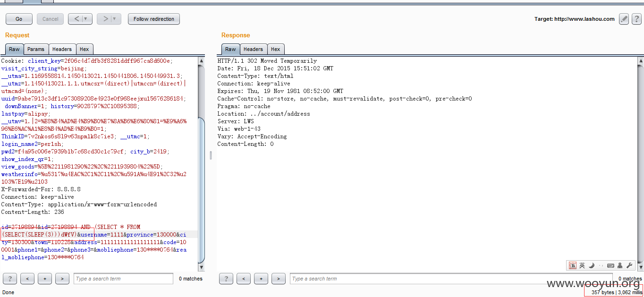Image resolution: width=644 pixels, height=297 pixels.
Task: Switch to the Request Headers tab
Action: tap(62, 49)
